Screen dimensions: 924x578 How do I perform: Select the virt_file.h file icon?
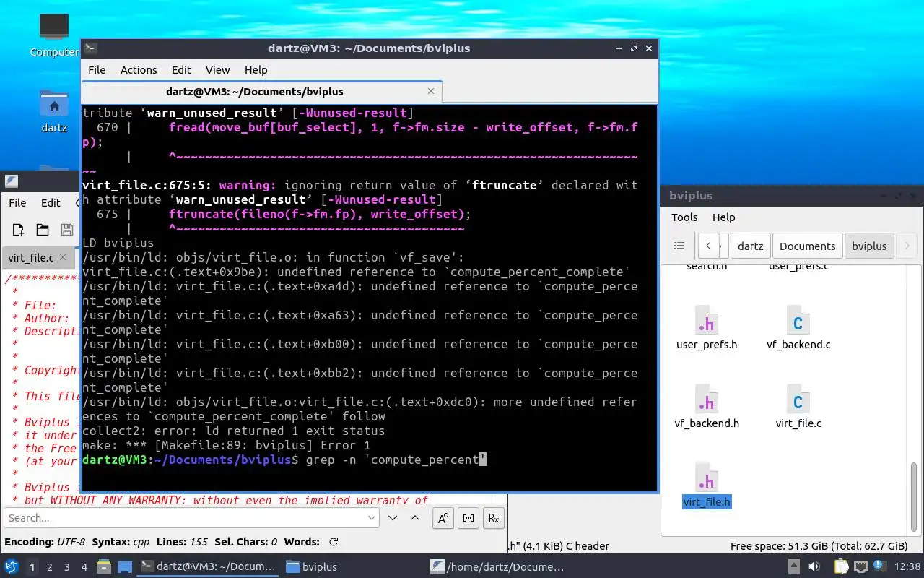(x=707, y=478)
